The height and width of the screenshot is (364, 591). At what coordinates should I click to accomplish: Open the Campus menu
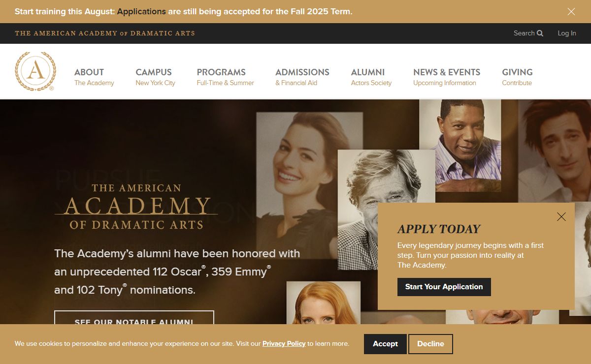(x=155, y=77)
